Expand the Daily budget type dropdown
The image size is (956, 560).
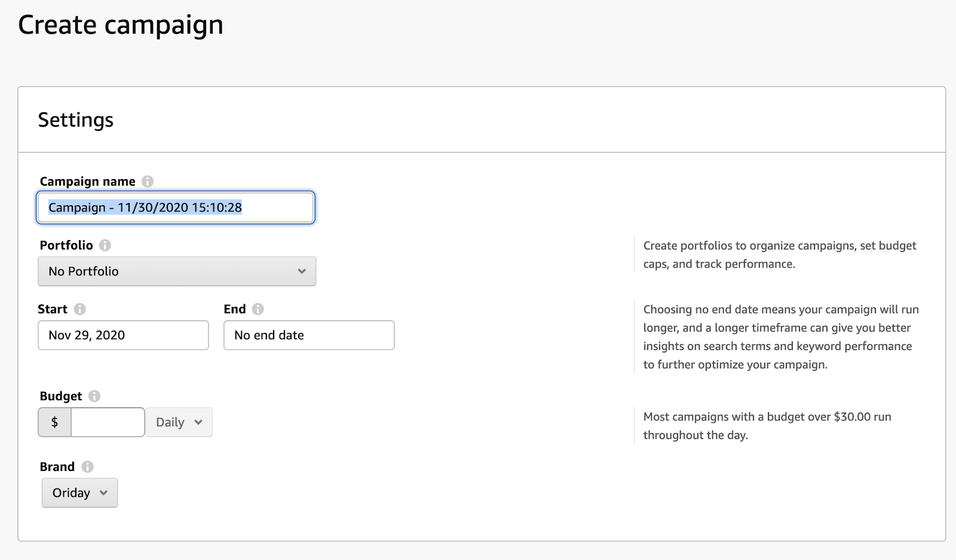179,423
